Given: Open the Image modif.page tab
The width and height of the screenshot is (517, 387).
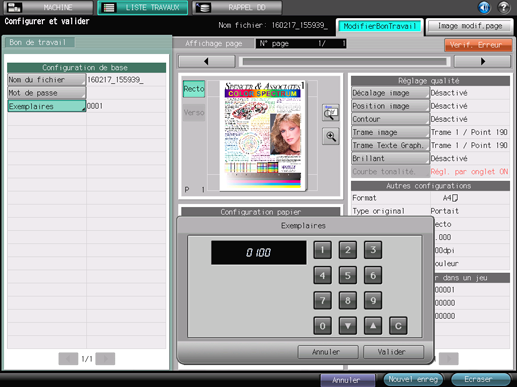Looking at the screenshot, I should (470, 26).
